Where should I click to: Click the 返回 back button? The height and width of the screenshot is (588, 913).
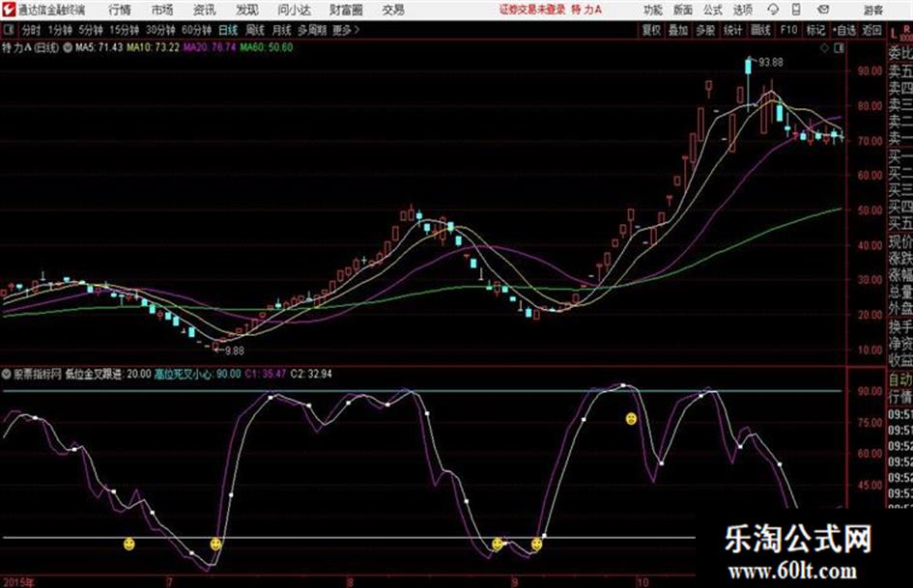point(871,30)
